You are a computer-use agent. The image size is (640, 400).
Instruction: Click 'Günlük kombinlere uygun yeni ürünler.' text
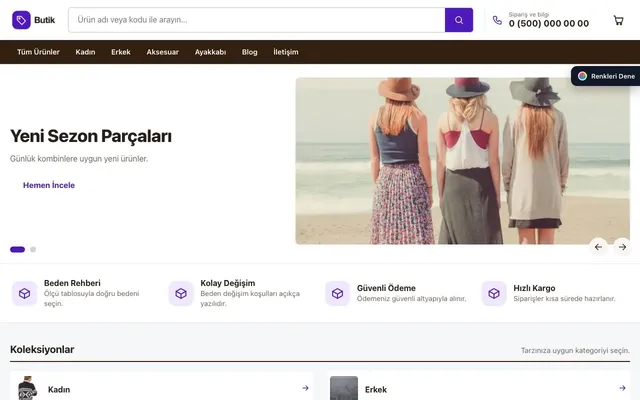coord(79,159)
